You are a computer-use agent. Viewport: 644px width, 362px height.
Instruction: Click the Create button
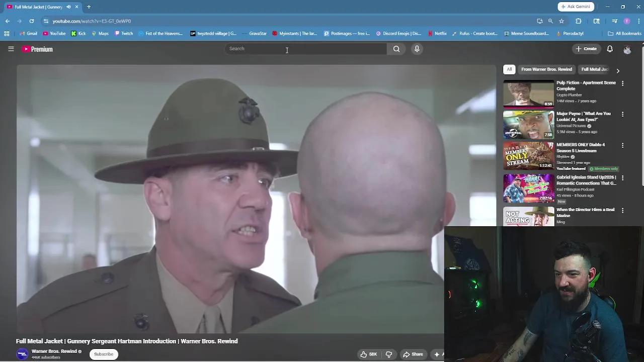tap(586, 49)
